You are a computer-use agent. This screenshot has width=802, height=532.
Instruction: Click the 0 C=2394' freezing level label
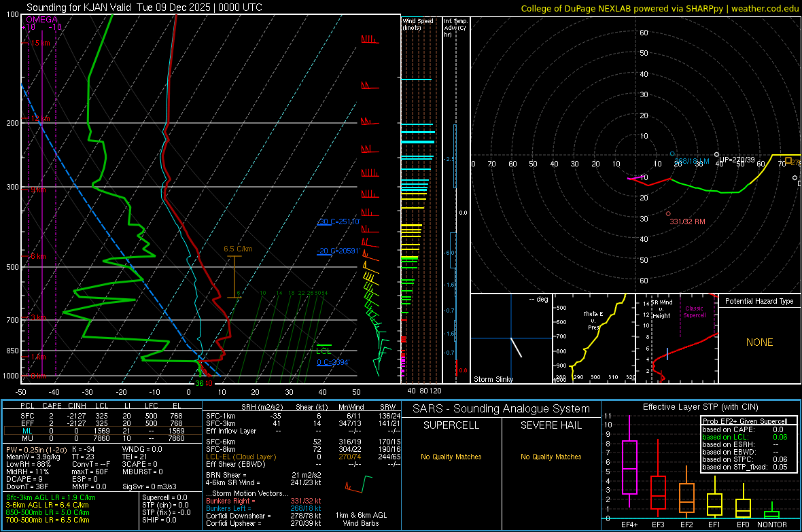[x=333, y=362]
